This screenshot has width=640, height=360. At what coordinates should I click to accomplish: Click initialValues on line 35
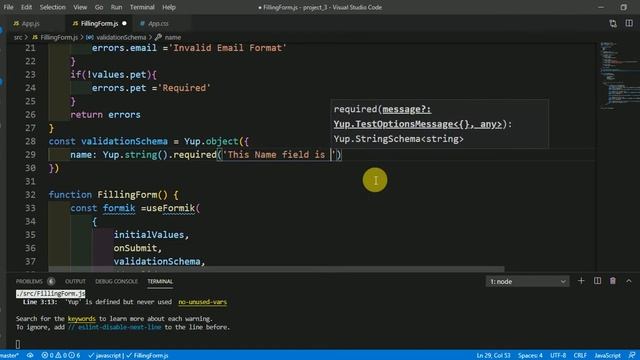pyautogui.click(x=149, y=235)
